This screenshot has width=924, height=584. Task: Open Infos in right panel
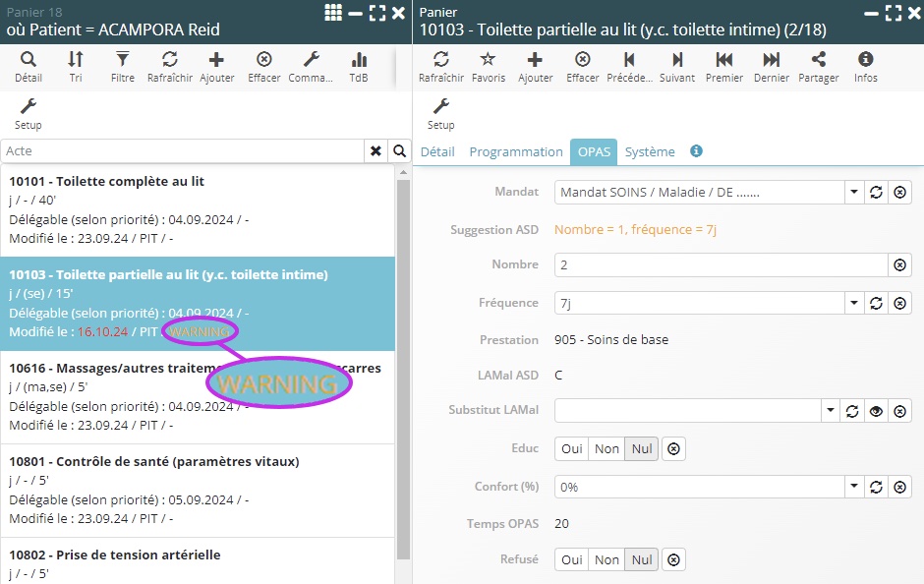click(x=865, y=66)
